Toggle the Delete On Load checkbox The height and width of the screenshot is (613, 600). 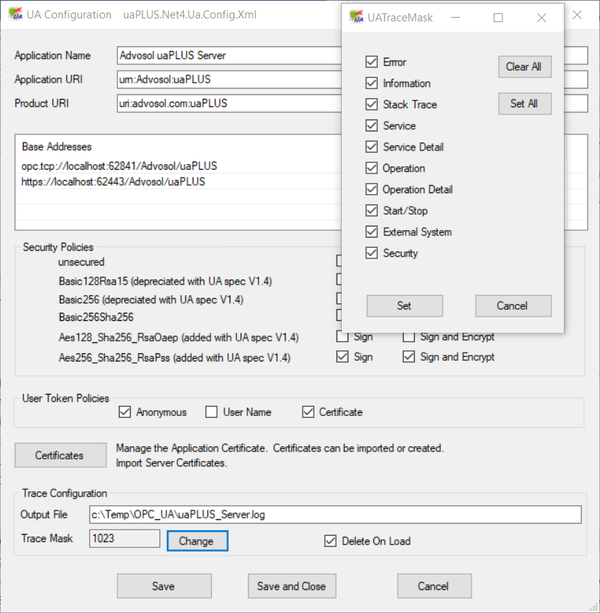[330, 541]
